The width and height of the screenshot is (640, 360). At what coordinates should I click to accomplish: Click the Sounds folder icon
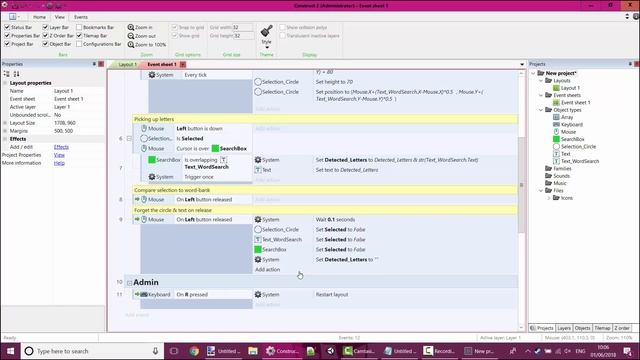tap(549, 176)
